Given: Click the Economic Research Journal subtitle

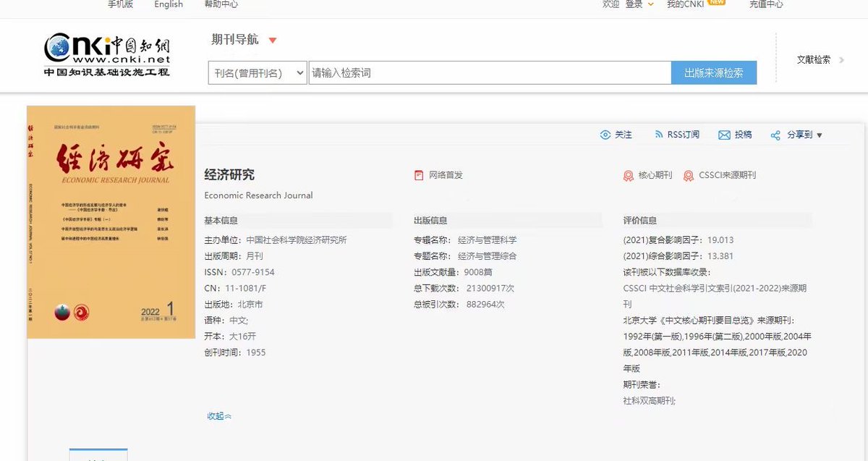Looking at the screenshot, I should pos(259,195).
